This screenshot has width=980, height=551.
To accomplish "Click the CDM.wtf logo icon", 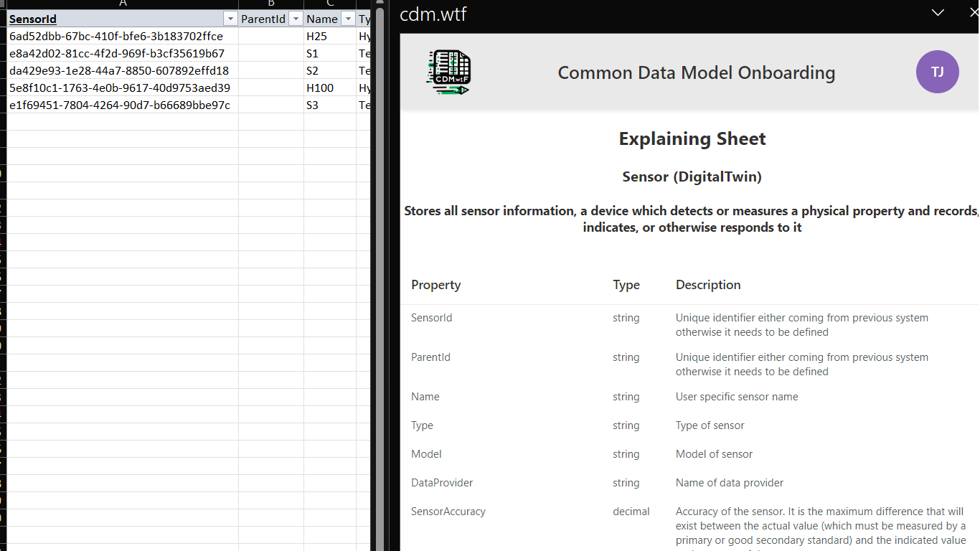I will tap(448, 72).
